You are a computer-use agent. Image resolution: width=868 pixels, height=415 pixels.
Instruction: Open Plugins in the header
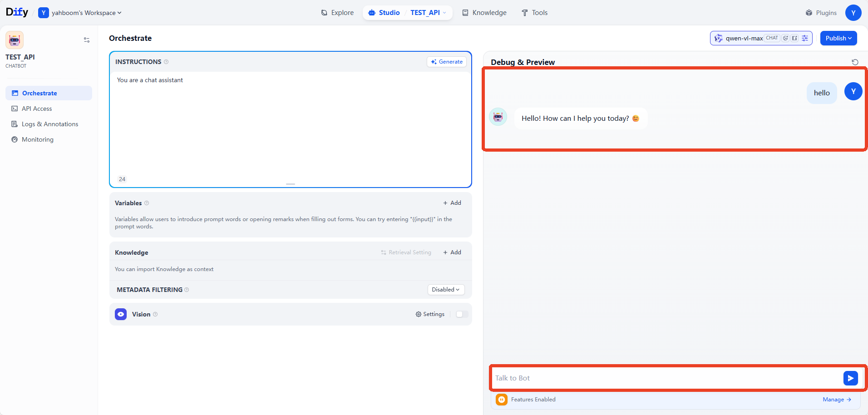(821, 13)
